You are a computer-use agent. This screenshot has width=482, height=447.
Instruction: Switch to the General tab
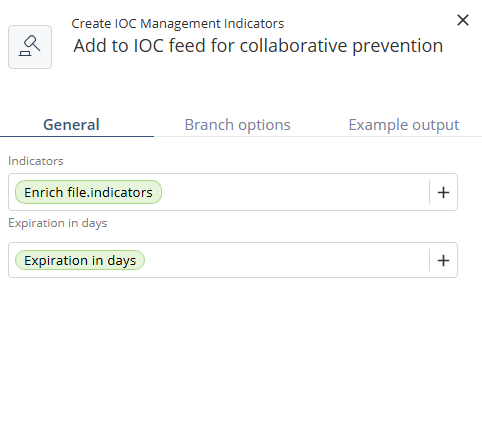click(x=71, y=125)
